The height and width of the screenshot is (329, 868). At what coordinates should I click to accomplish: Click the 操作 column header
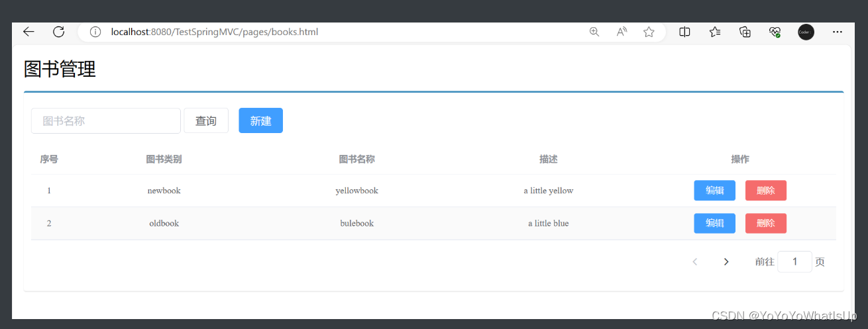tap(740, 159)
